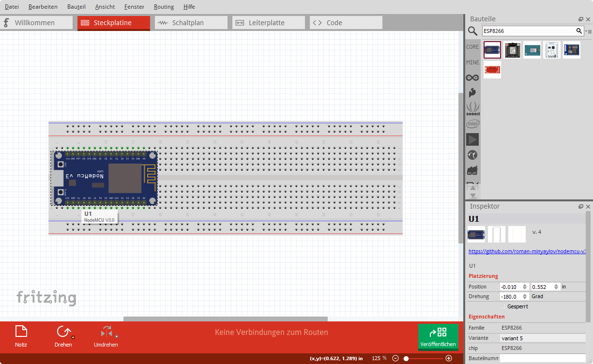Viewport: 593px width, 364px height.
Task: Open the Intel parts bin
Action: pyautogui.click(x=472, y=124)
